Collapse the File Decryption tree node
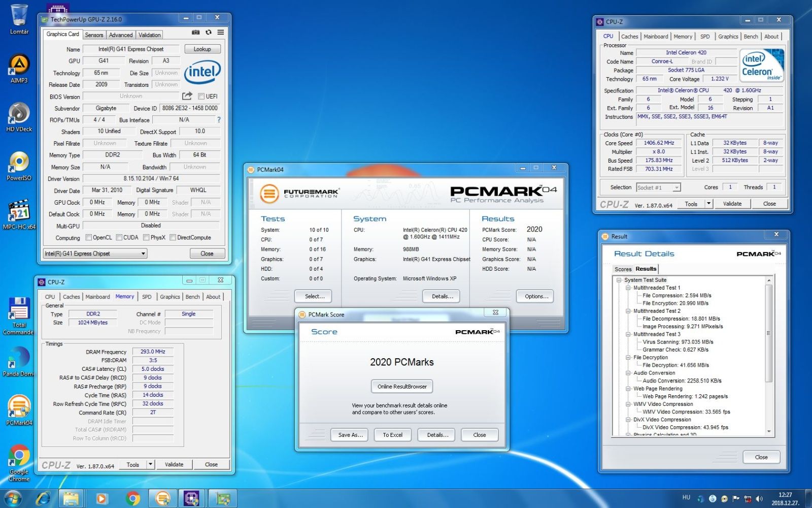The image size is (812, 508). (628, 358)
